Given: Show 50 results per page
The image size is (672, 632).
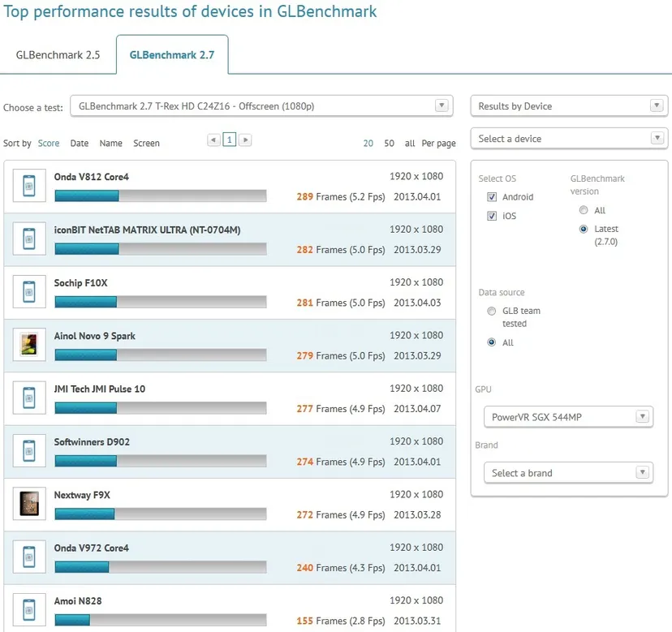Looking at the screenshot, I should [x=389, y=143].
